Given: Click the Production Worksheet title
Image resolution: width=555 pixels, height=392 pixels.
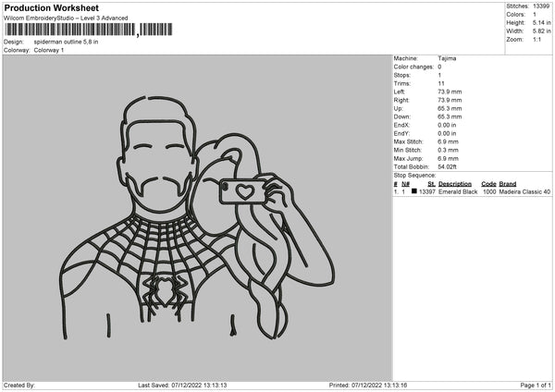Looking at the screenshot, I should coord(51,7).
